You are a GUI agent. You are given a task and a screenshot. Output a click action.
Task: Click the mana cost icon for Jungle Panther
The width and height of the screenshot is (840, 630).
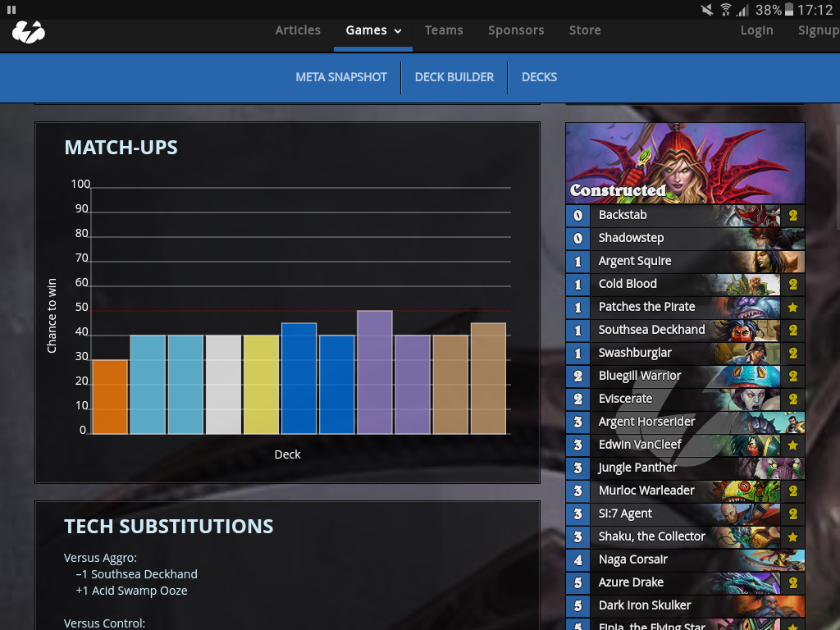[x=578, y=468]
